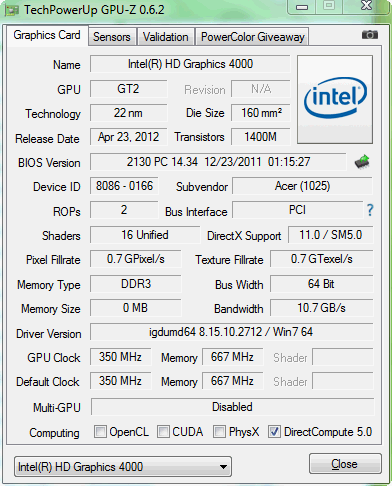Click the Intel logo image
The width and height of the screenshot is (392, 486).
[x=335, y=99]
